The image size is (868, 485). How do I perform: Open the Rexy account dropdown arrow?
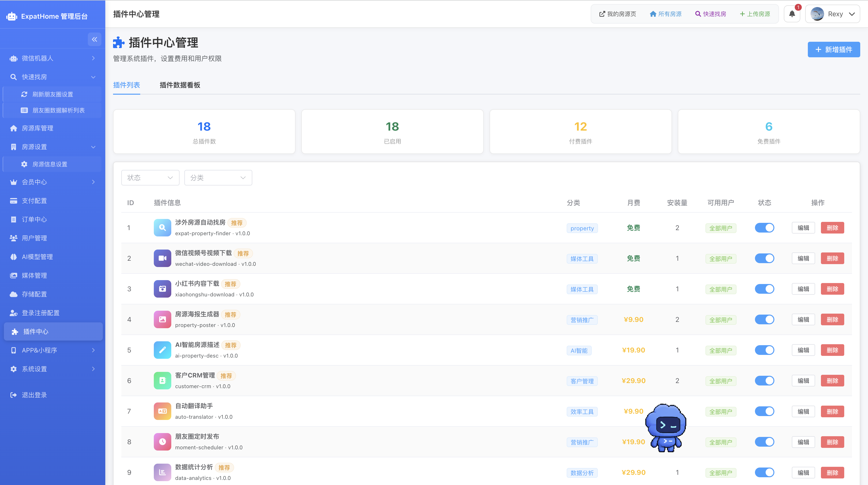(852, 14)
